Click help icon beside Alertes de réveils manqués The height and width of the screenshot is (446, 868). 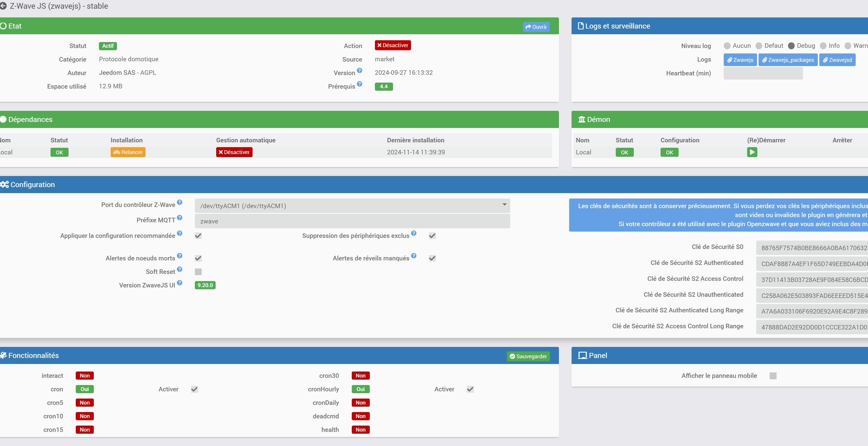coord(414,256)
